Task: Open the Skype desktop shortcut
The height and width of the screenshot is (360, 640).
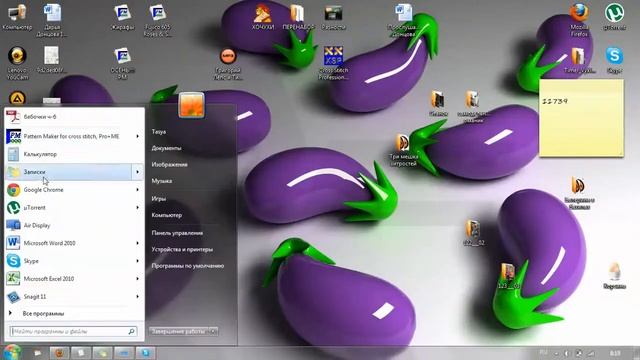Action: pyautogui.click(x=614, y=60)
